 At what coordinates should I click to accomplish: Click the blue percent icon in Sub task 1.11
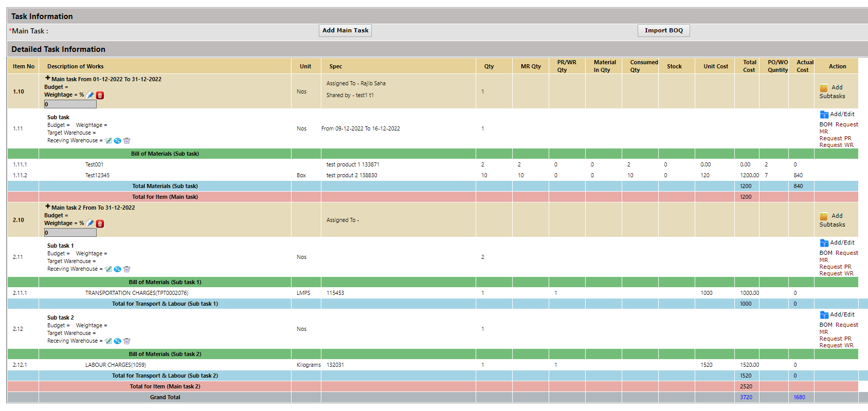117,141
